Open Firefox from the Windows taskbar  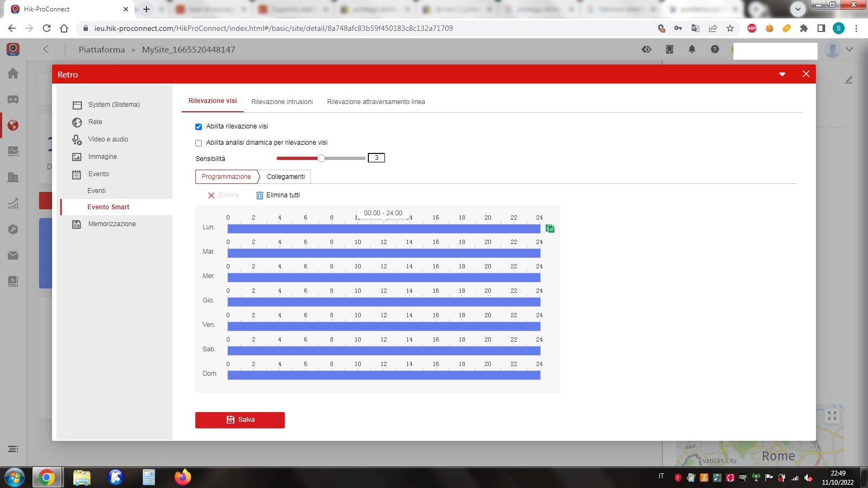(x=183, y=477)
